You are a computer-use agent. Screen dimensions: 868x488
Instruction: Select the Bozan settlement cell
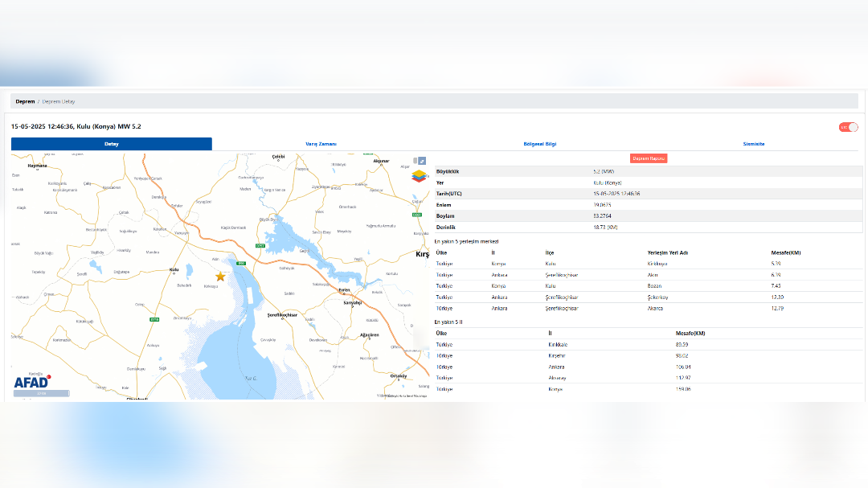coord(654,286)
